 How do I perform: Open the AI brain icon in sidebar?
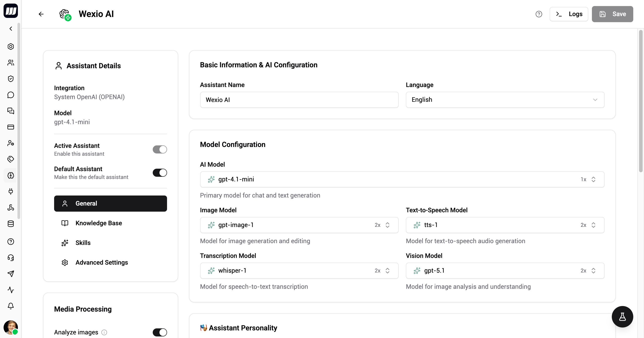[x=11, y=175]
